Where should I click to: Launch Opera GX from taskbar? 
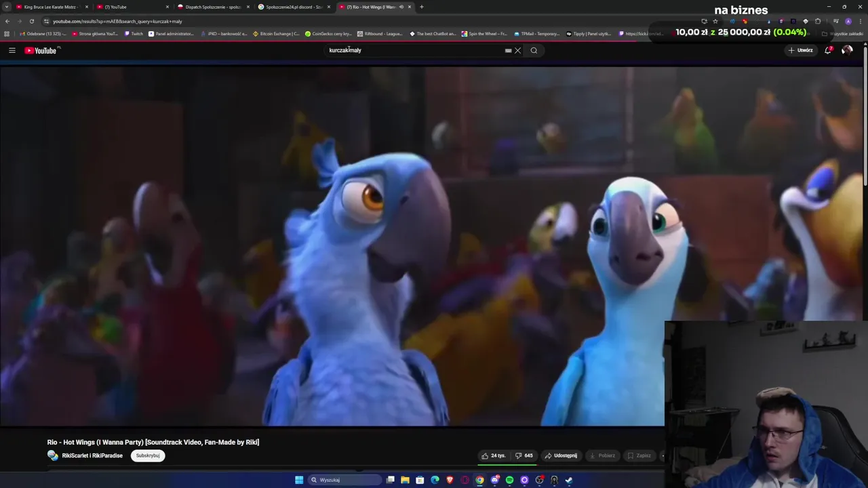tap(465, 480)
